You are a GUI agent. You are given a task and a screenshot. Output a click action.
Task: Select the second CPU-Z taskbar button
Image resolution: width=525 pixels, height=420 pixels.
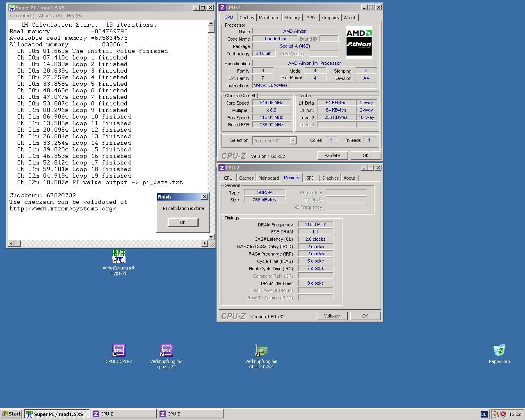[190, 414]
